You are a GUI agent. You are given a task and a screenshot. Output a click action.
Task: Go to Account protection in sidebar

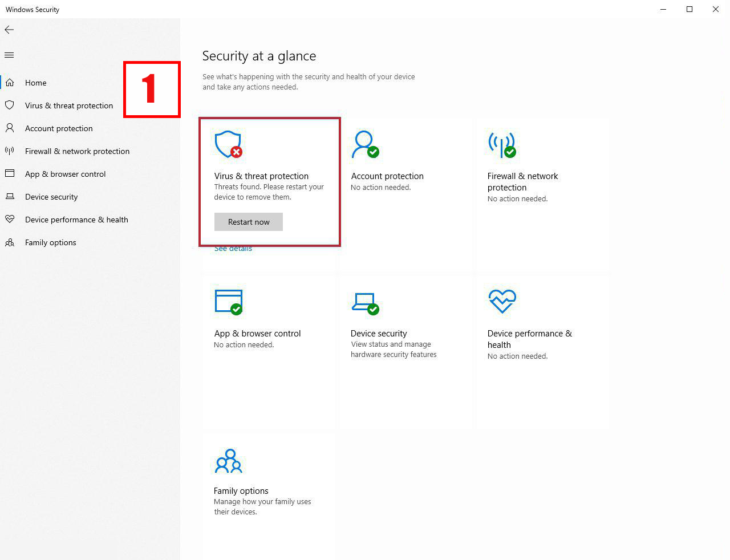[x=59, y=128]
